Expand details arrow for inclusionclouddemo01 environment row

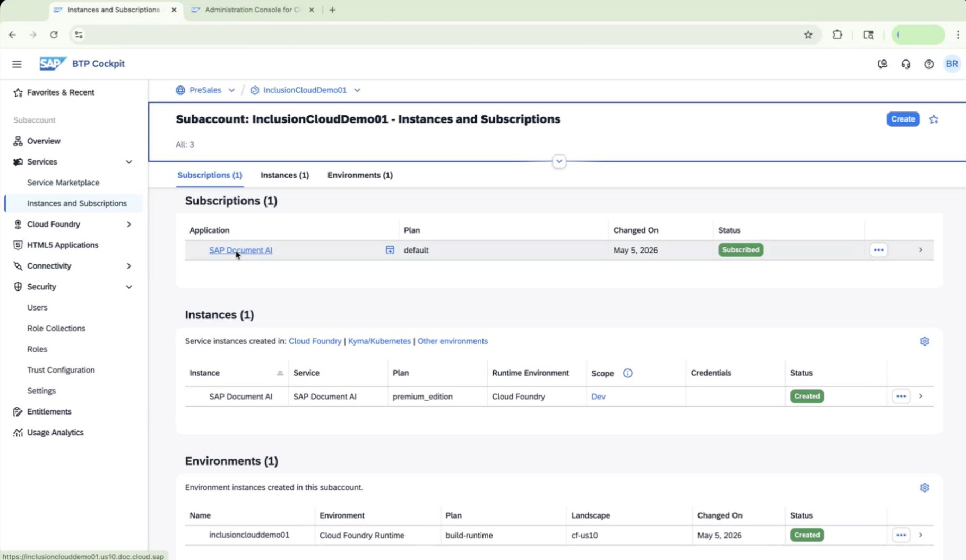921,535
